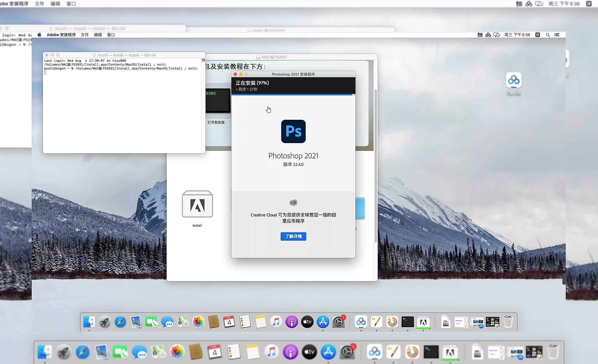The image size is (598, 364).
Task: Open System Preferences from the sharp inner dock
Action: coord(338,322)
